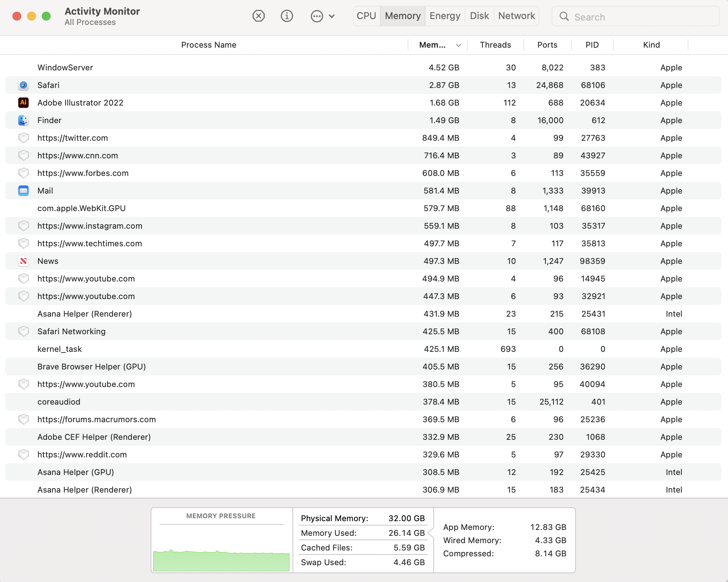Click the Finder face icon
The image size is (728, 582).
click(x=23, y=120)
